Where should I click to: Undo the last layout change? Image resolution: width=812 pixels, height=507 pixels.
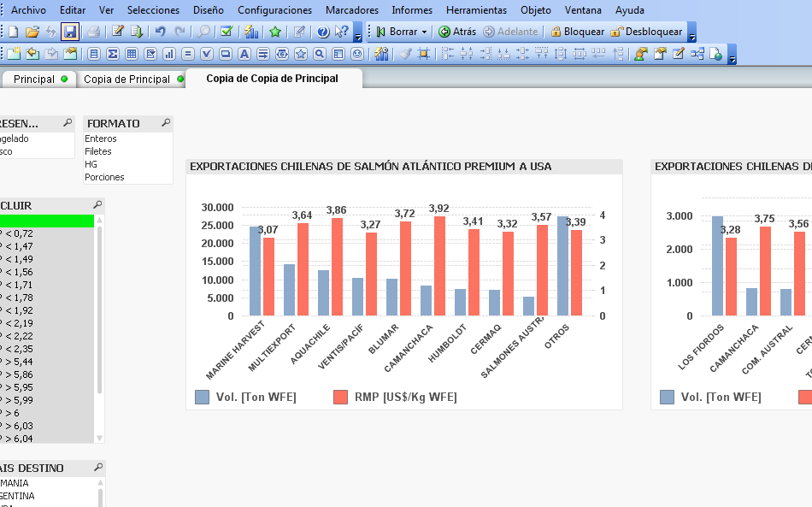pyautogui.click(x=160, y=32)
